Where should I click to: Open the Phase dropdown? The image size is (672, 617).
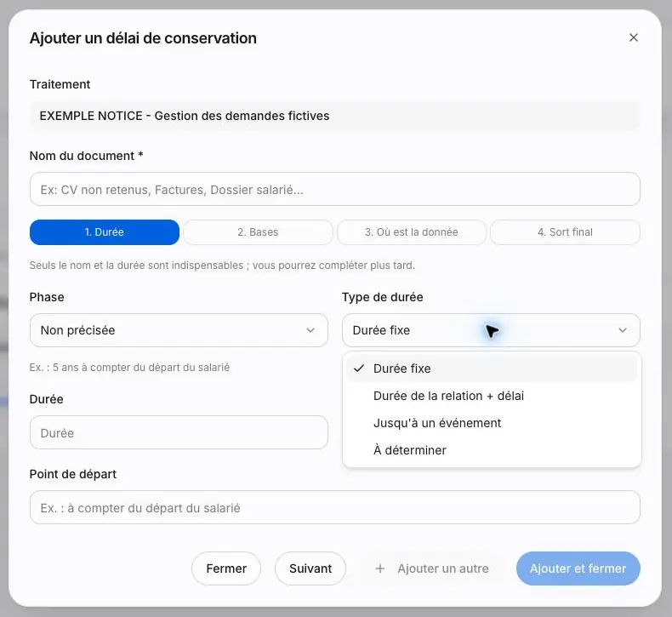(179, 330)
